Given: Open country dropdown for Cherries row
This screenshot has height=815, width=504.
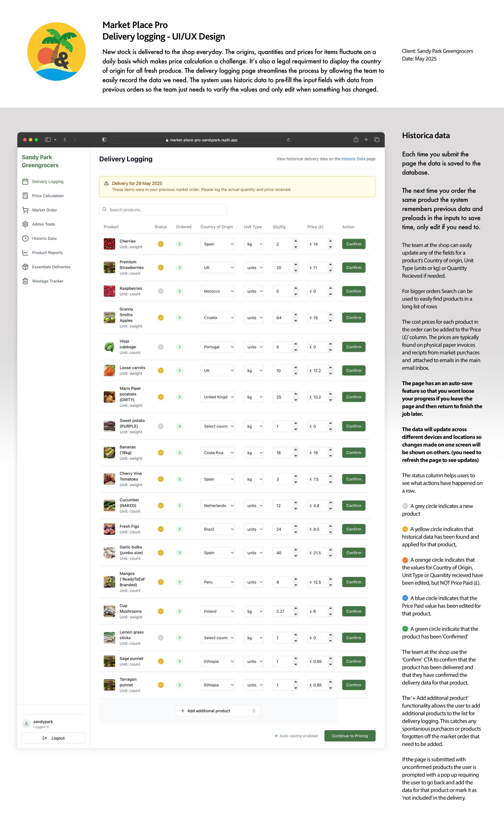Looking at the screenshot, I should (x=217, y=244).
